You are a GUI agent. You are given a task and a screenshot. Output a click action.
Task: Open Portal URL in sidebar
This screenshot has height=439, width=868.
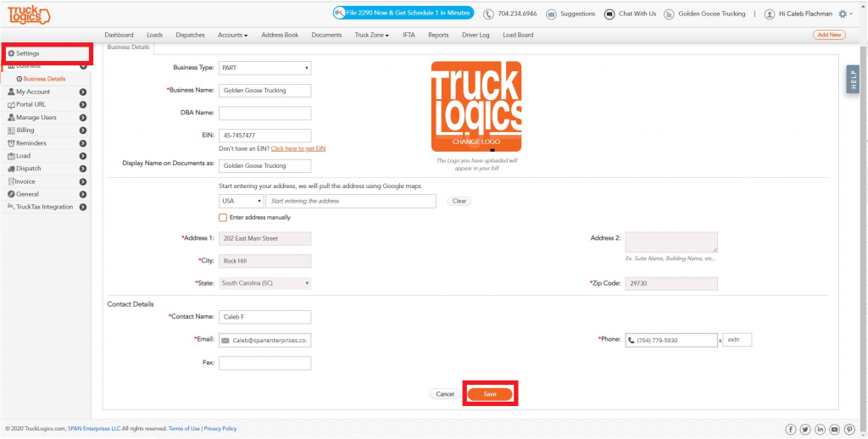(x=31, y=104)
